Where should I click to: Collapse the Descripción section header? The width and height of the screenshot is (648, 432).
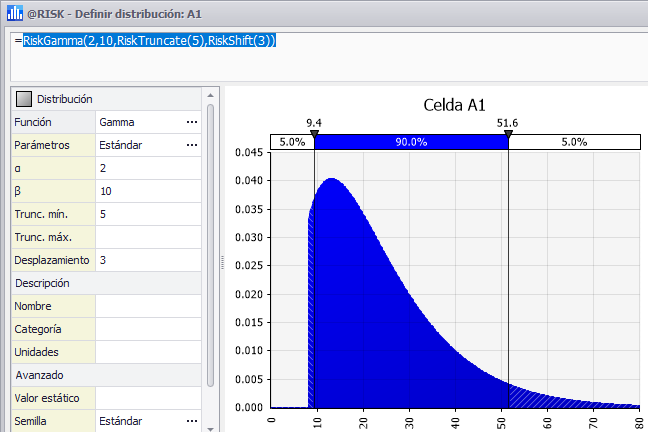click(40, 283)
